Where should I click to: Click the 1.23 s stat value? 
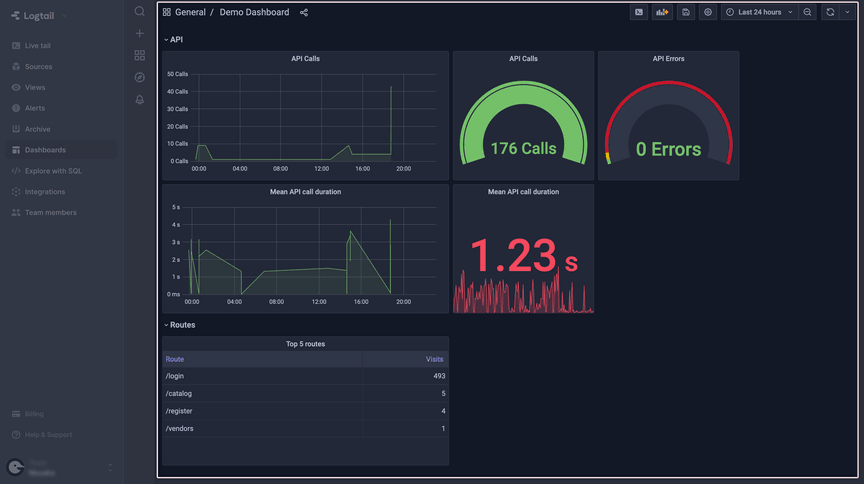point(523,256)
